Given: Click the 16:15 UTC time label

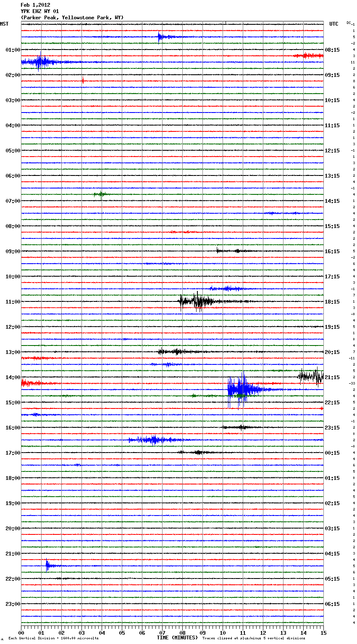Looking at the screenshot, I should (x=332, y=251).
